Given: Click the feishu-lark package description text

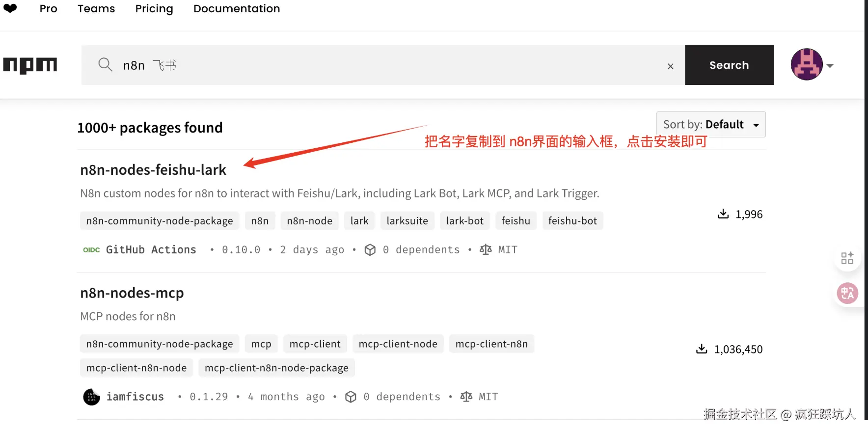Looking at the screenshot, I should 340,193.
